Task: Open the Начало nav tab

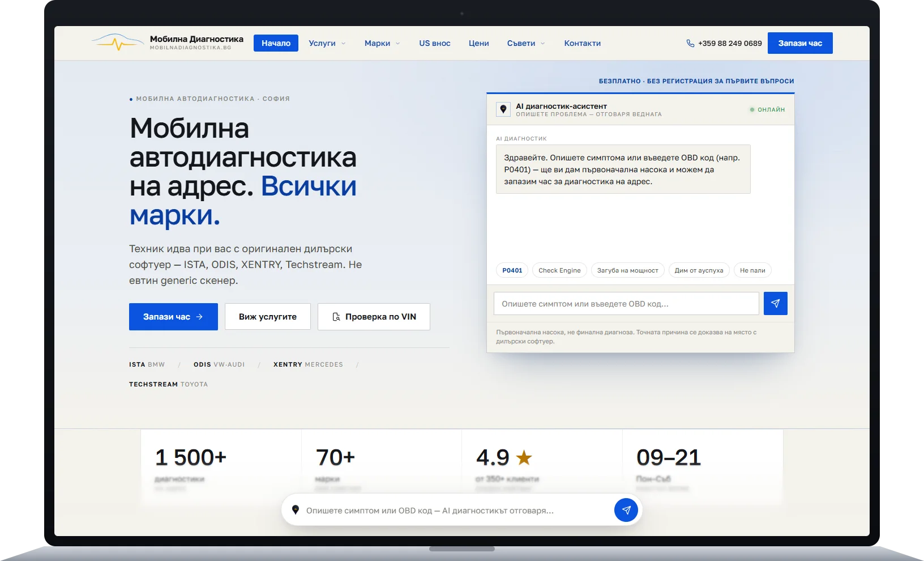Action: click(x=276, y=43)
